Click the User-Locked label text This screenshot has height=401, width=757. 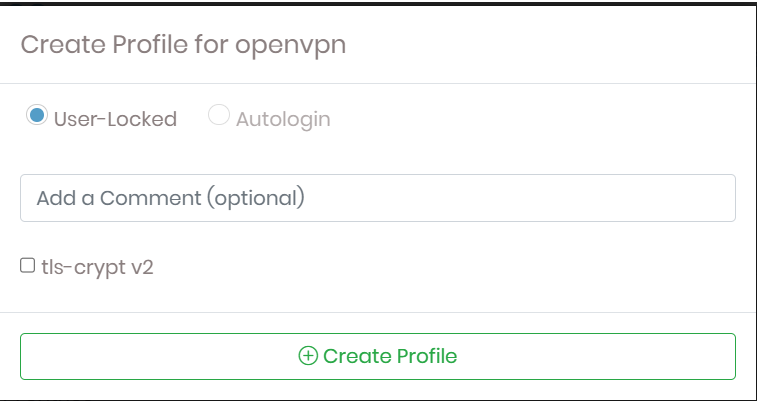[115, 119]
